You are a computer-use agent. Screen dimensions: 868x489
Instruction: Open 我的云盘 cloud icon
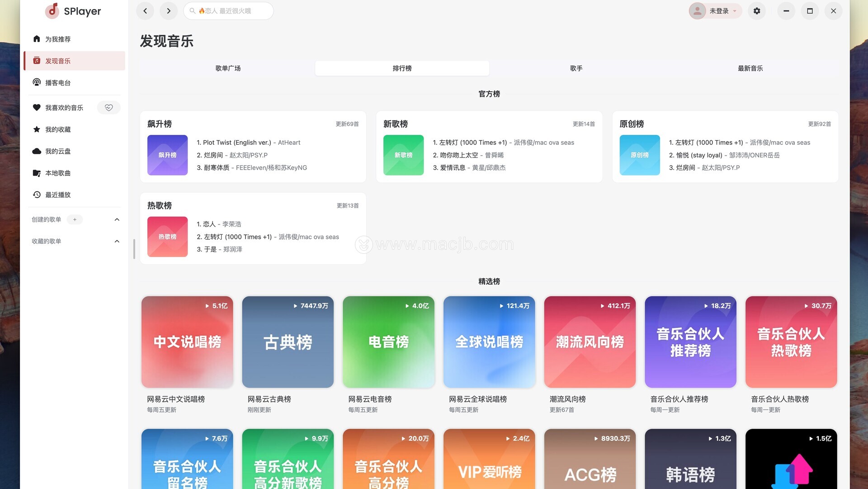click(x=37, y=151)
